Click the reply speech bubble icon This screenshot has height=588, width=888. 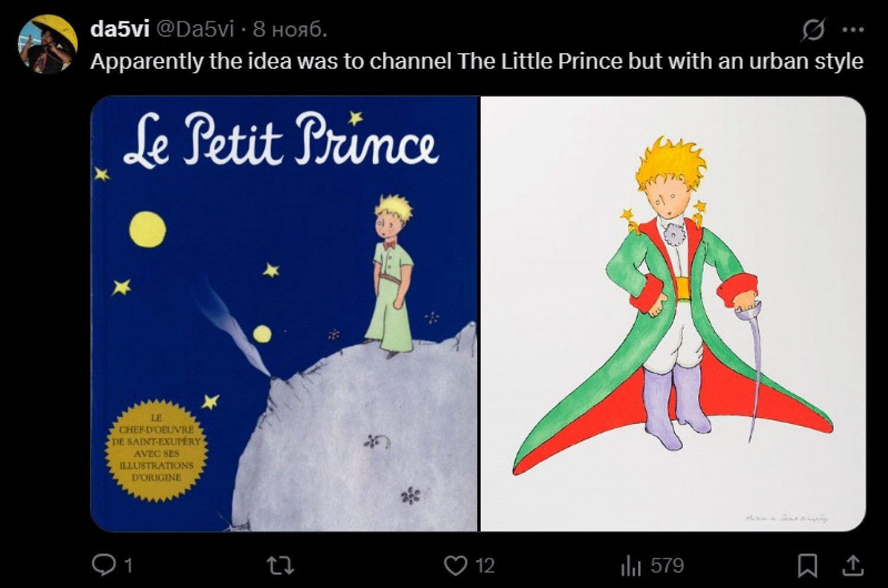tap(104, 564)
